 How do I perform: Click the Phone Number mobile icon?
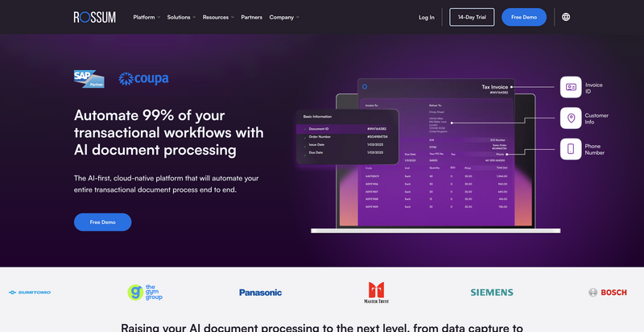coord(571,149)
